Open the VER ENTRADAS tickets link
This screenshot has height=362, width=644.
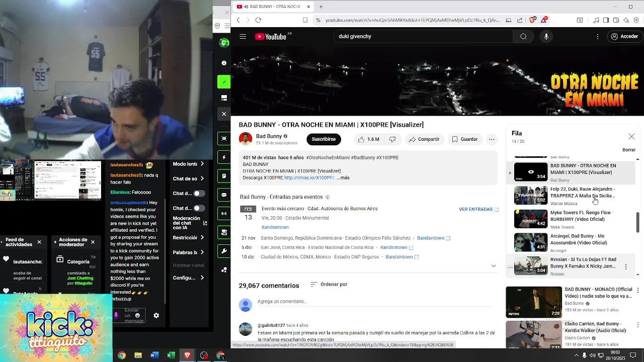pos(478,209)
